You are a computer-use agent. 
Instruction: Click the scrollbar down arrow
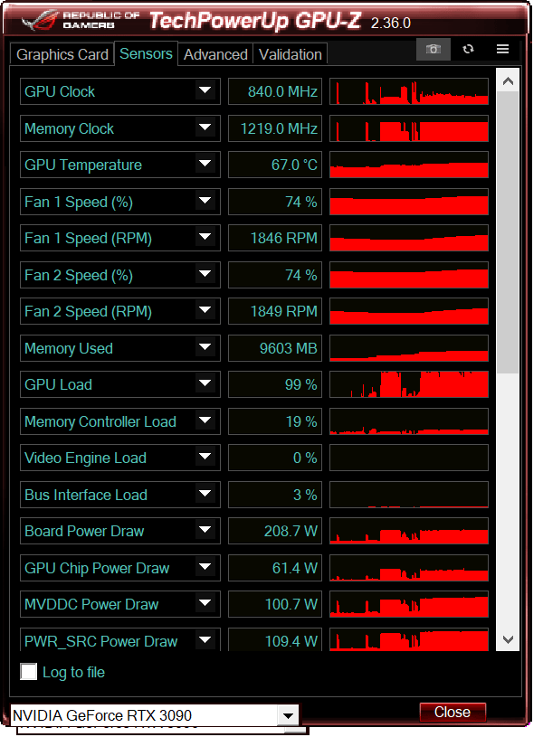(508, 639)
